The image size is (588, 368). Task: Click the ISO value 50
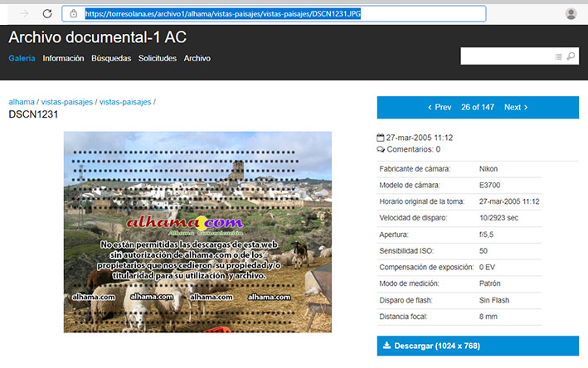pos(484,250)
